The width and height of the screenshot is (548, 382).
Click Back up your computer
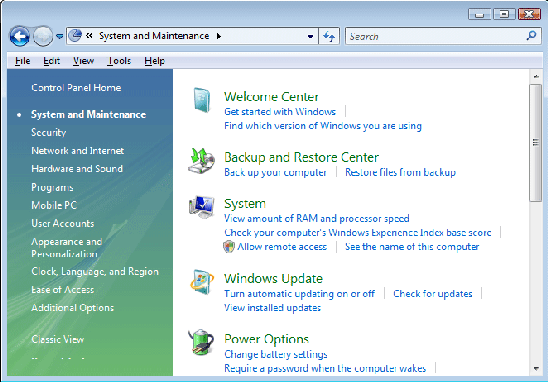click(275, 172)
